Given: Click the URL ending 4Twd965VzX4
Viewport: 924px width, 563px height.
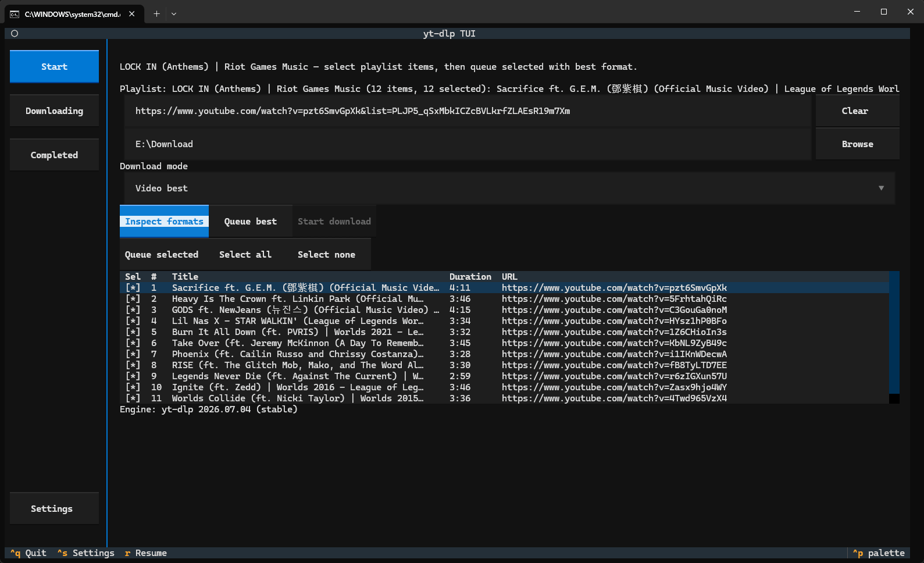Looking at the screenshot, I should 614,398.
